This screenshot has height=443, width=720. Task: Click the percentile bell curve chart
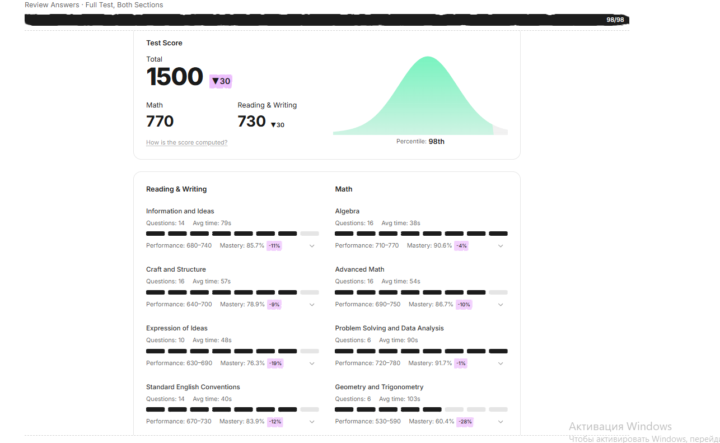click(x=420, y=95)
